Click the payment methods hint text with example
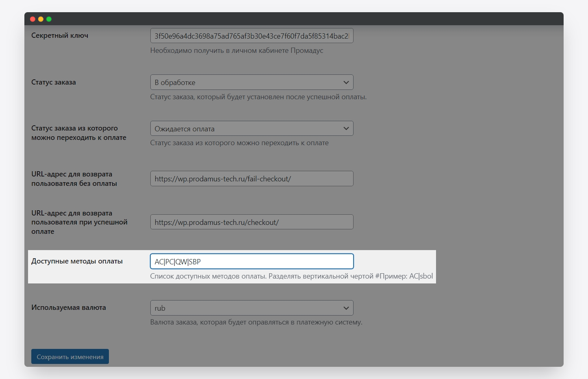The image size is (588, 379). 291,276
